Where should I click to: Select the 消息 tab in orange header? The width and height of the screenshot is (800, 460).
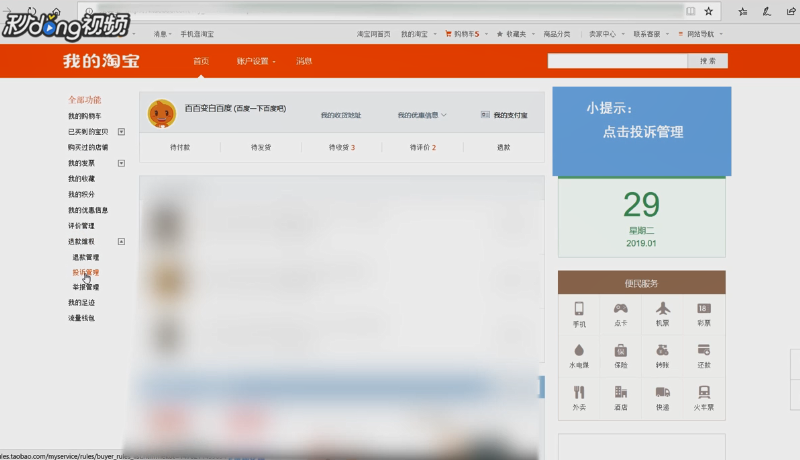304,61
